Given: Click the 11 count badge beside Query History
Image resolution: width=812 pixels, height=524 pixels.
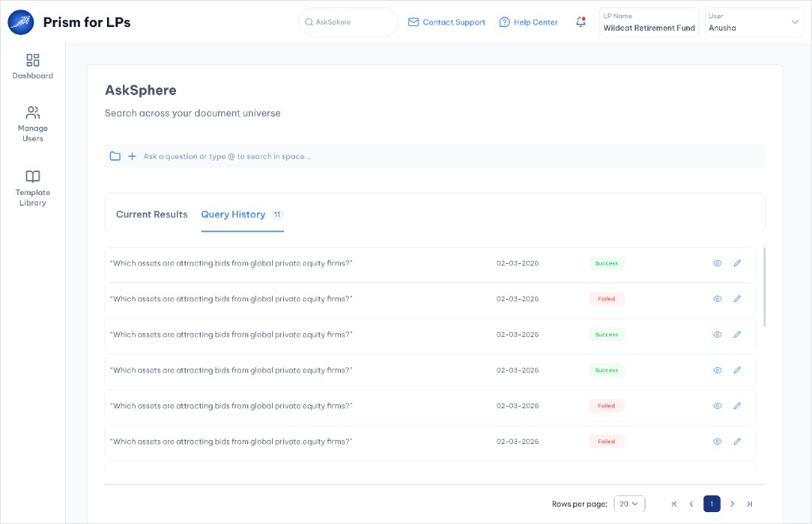Looking at the screenshot, I should click(x=277, y=214).
